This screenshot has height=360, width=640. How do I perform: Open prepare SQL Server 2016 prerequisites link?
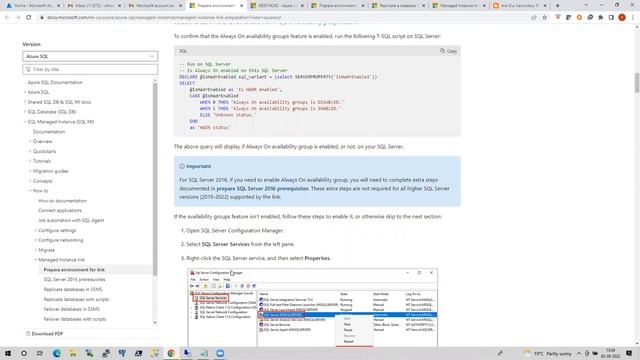[x=262, y=189]
